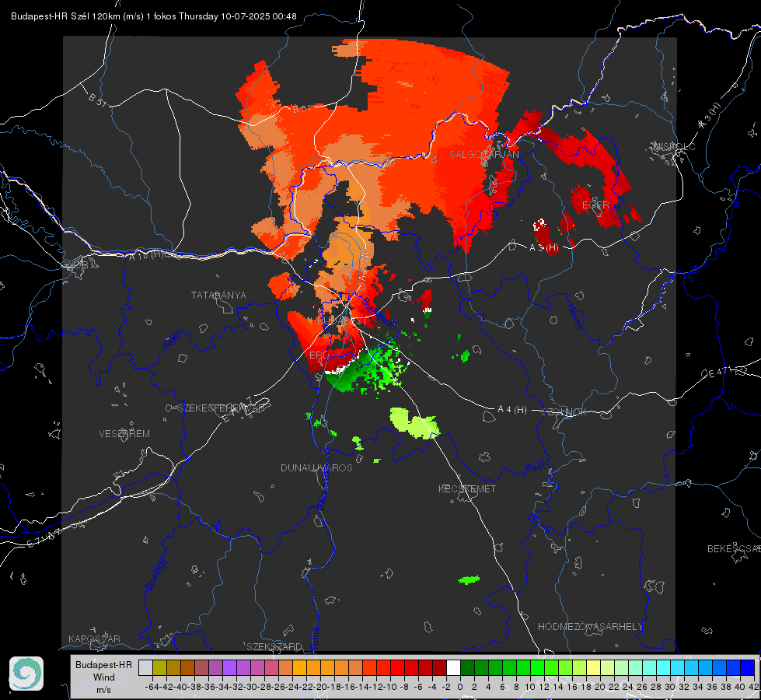
Task: Click the ÉRD label on the red echo
Action: pyautogui.click(x=319, y=355)
